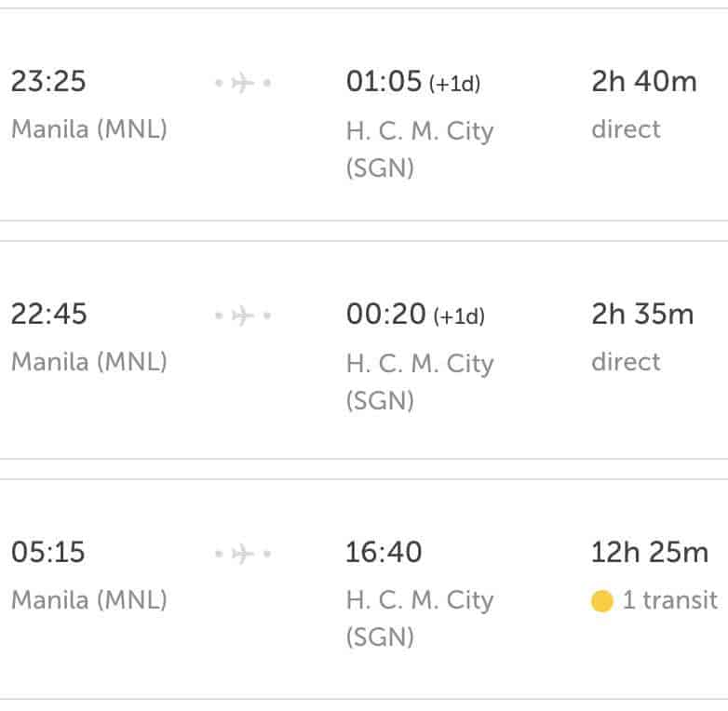Select the 05:15 departure time
The width and height of the screenshot is (728, 711).
(47, 553)
